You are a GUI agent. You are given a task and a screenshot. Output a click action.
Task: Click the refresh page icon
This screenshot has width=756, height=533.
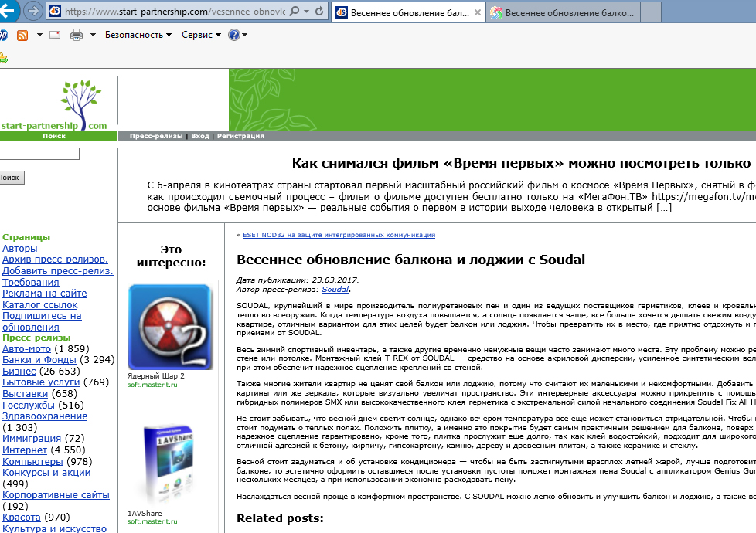point(319,11)
